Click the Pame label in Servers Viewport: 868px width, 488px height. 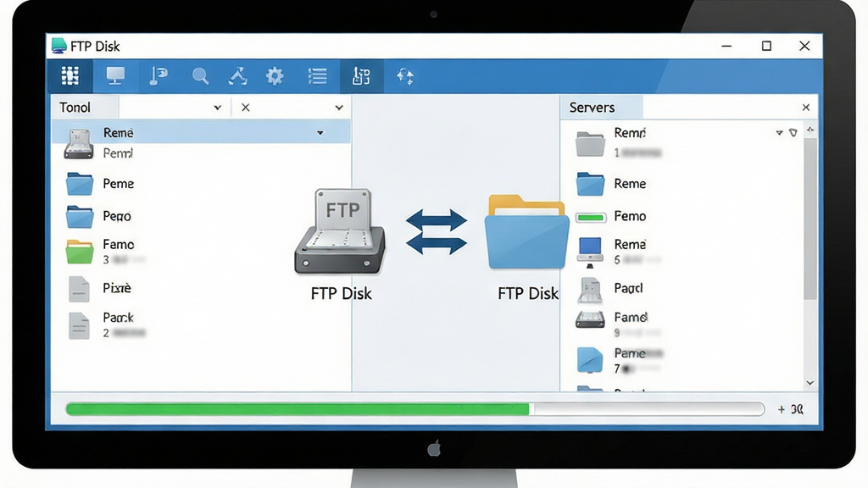(x=630, y=353)
